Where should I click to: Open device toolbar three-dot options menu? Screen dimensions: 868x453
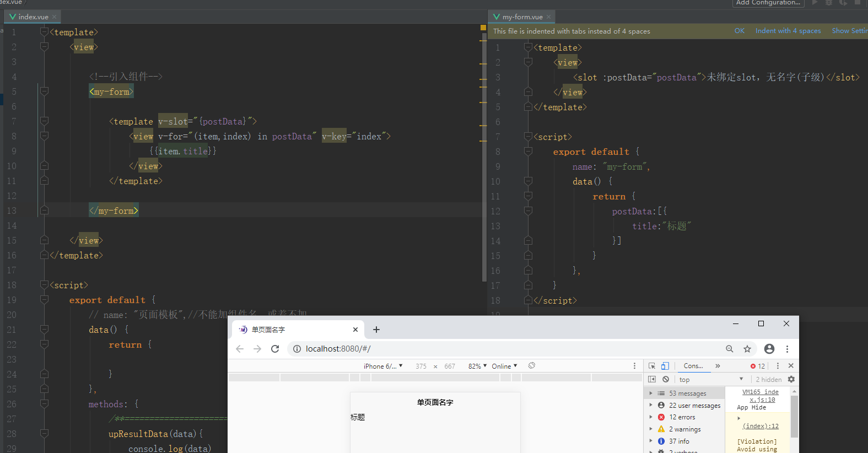(x=634, y=366)
